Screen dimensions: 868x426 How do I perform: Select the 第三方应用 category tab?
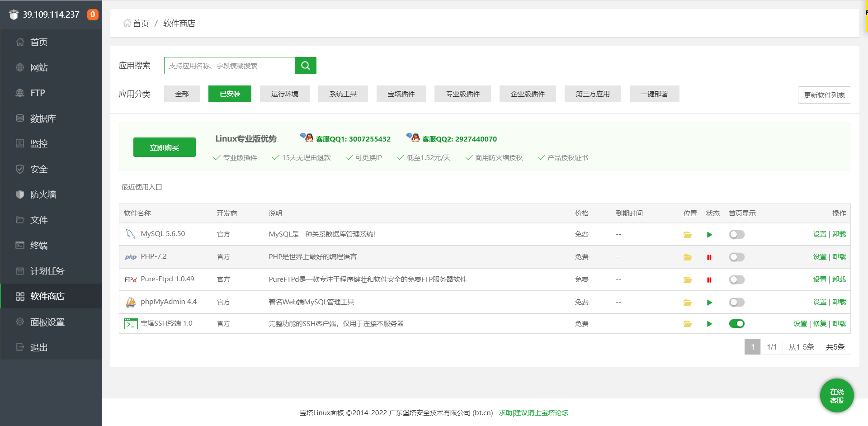(593, 94)
